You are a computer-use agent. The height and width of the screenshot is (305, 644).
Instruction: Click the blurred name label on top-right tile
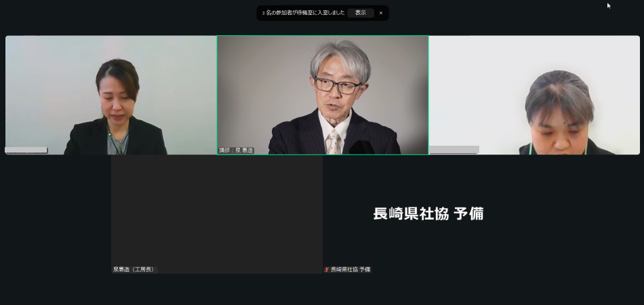tap(454, 150)
